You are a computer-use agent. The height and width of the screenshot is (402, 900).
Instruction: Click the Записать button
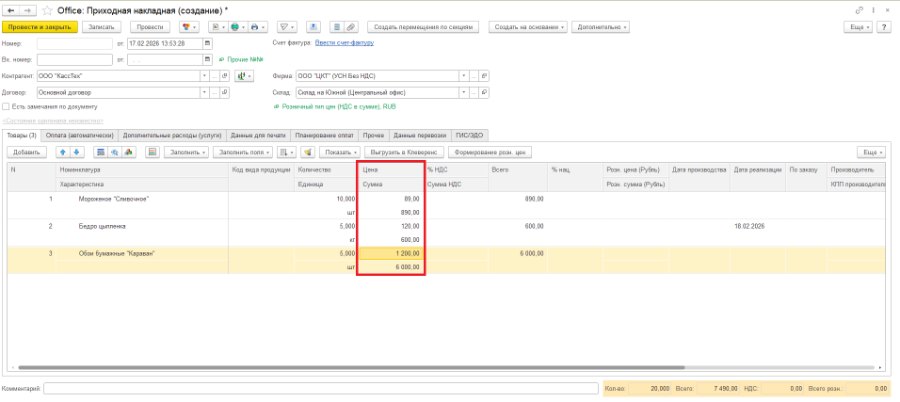(x=102, y=27)
